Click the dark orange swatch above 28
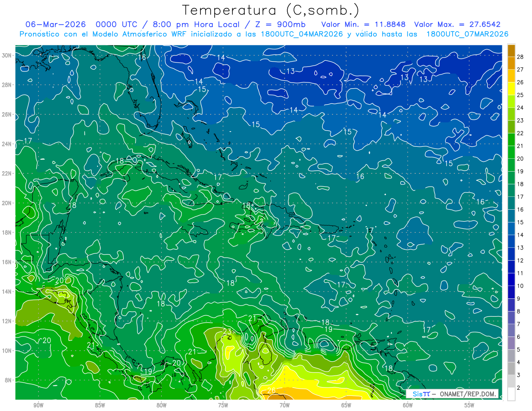This screenshot has width=532, height=411. click(x=511, y=51)
